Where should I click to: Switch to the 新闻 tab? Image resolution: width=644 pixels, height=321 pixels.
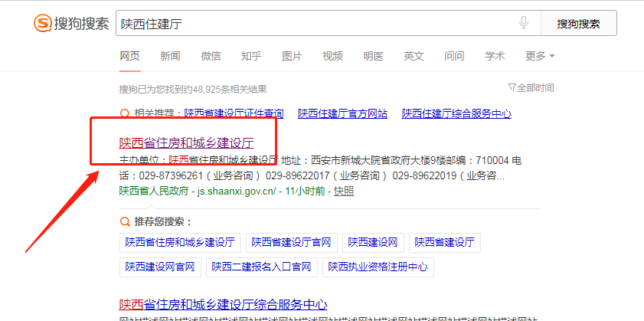tap(170, 56)
